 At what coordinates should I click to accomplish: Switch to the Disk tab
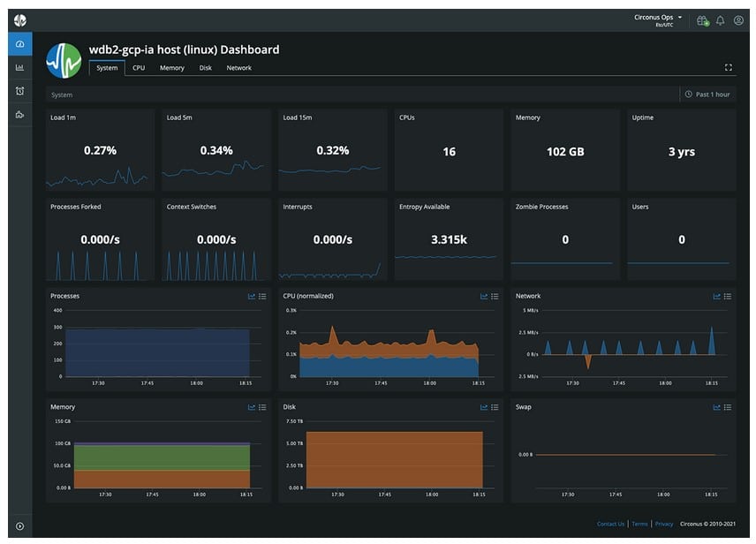[206, 68]
